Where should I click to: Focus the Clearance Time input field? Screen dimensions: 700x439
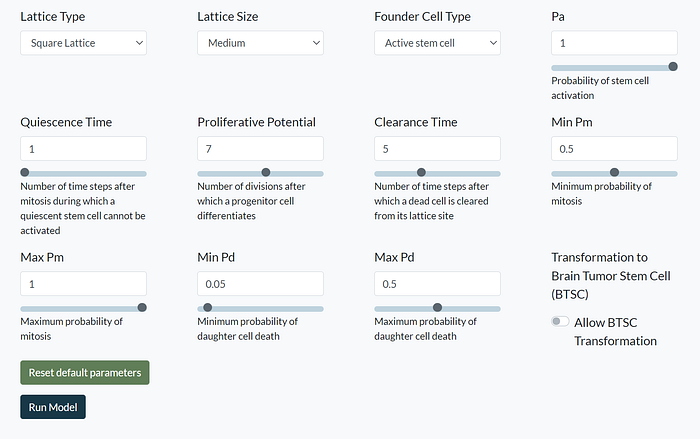pyautogui.click(x=438, y=148)
